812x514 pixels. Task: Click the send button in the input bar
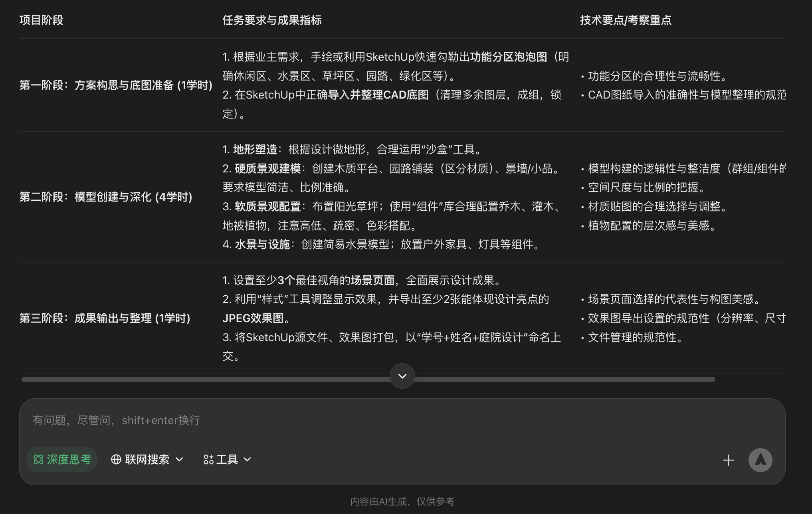pos(761,460)
